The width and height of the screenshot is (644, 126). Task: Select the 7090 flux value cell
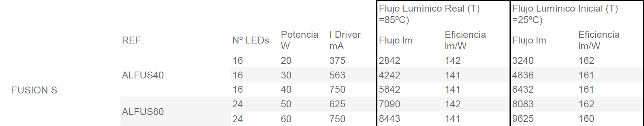pyautogui.click(x=389, y=104)
